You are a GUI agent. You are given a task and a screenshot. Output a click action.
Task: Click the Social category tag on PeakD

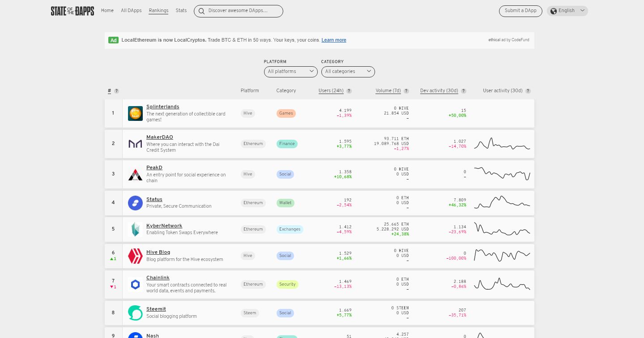285,174
